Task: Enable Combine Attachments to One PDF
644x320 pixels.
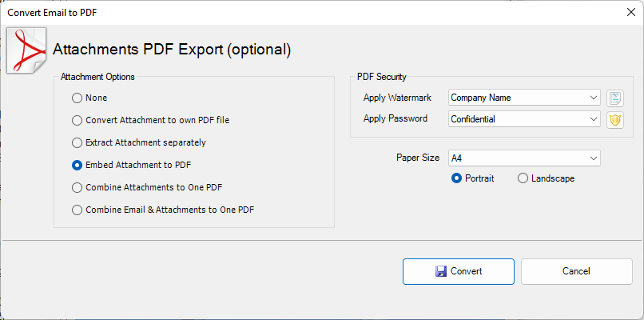Action: coord(78,188)
